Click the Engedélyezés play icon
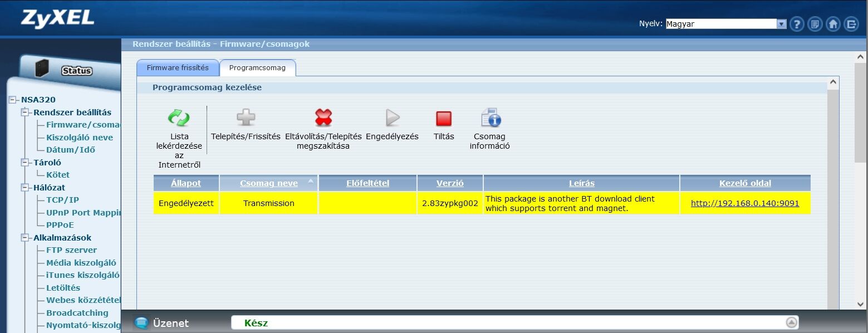Image resolution: width=868 pixels, height=333 pixels. pyautogui.click(x=393, y=117)
